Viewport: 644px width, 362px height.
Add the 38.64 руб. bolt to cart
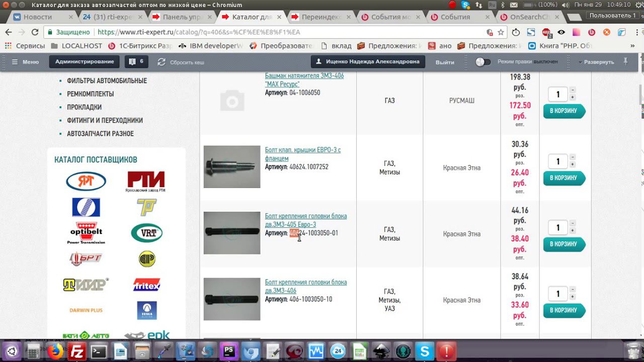tap(564, 310)
